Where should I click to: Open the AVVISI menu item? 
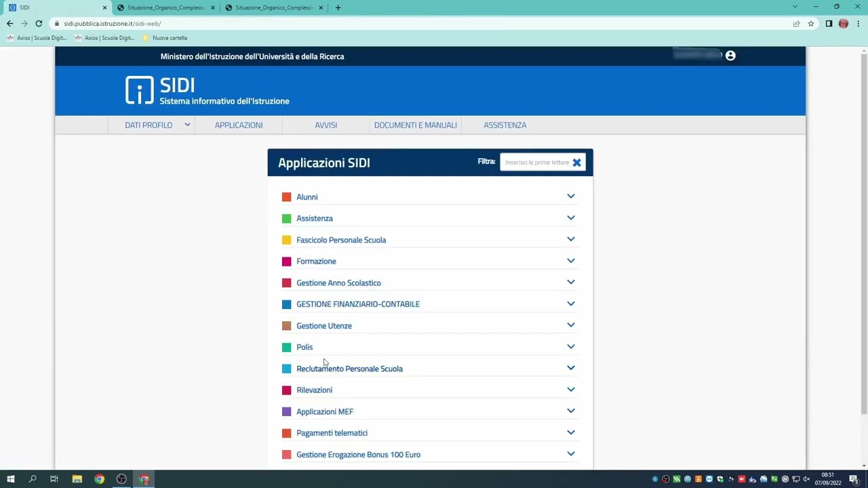pyautogui.click(x=325, y=125)
